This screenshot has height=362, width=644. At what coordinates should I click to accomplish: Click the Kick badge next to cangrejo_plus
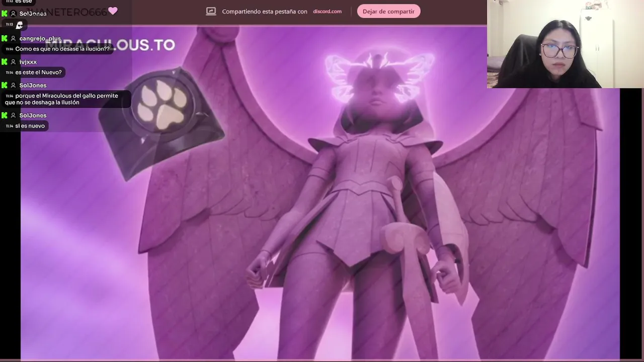pyautogui.click(x=5, y=39)
